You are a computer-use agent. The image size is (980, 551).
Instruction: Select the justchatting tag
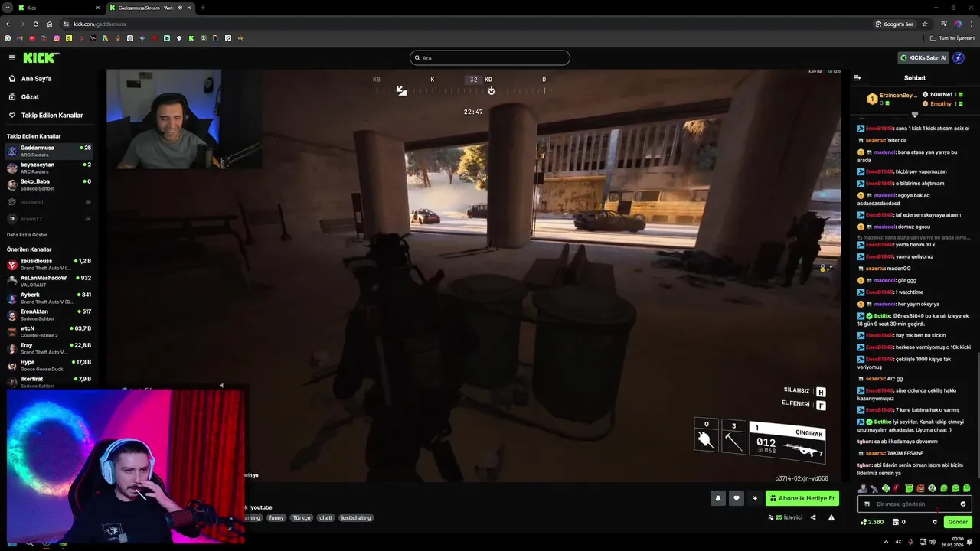356,518
